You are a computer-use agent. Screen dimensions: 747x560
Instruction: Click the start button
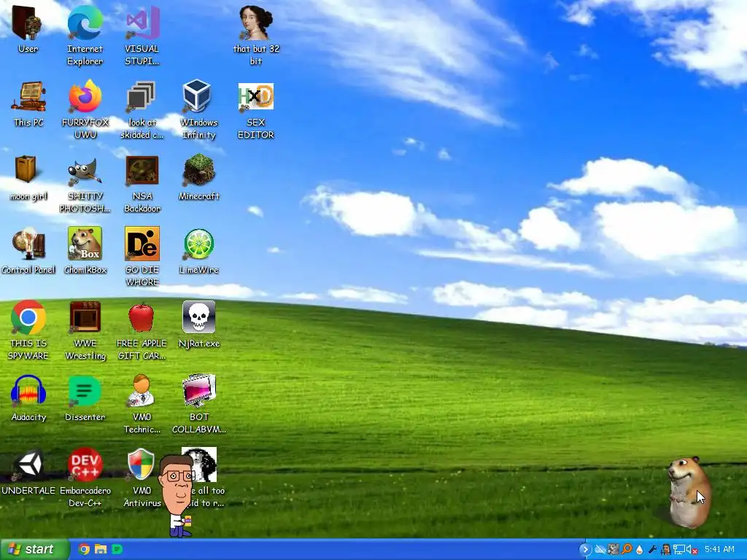(34, 550)
